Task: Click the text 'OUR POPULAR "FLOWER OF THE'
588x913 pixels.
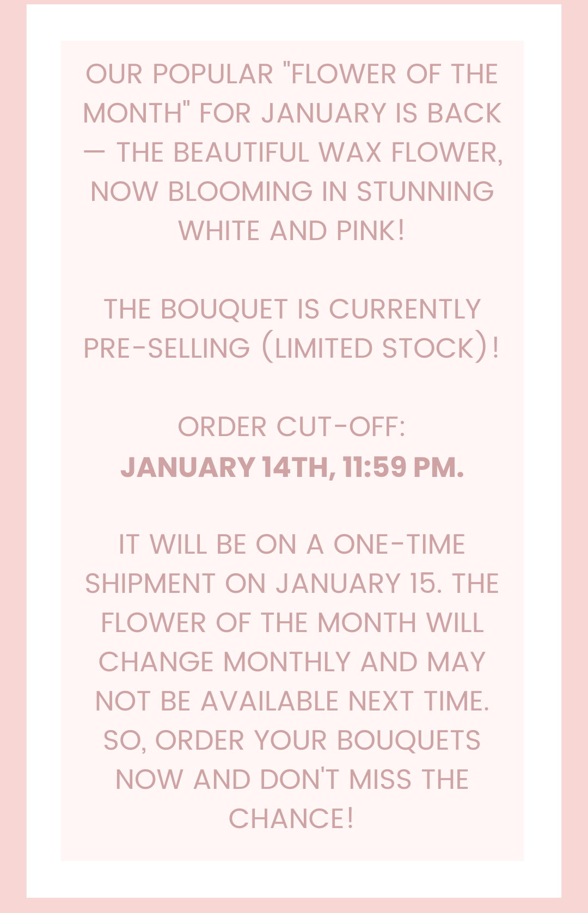Action: pos(292,74)
